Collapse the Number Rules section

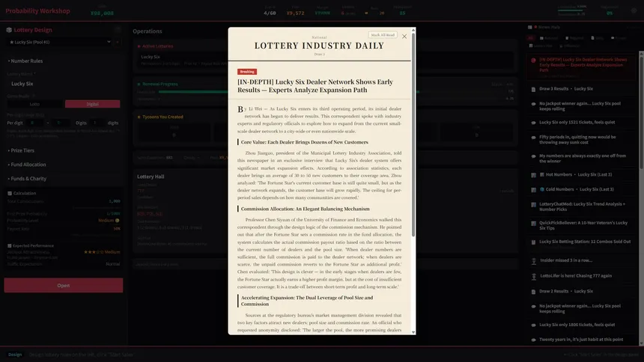(25, 61)
